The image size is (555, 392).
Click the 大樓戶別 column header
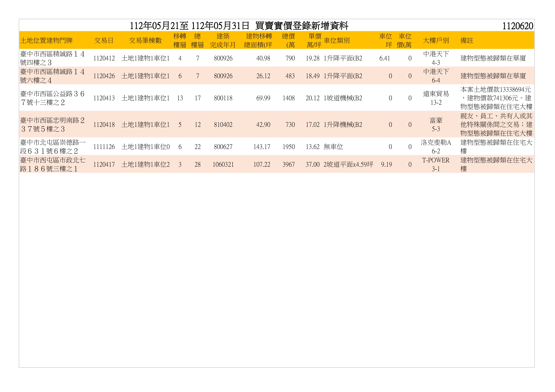[436, 40]
